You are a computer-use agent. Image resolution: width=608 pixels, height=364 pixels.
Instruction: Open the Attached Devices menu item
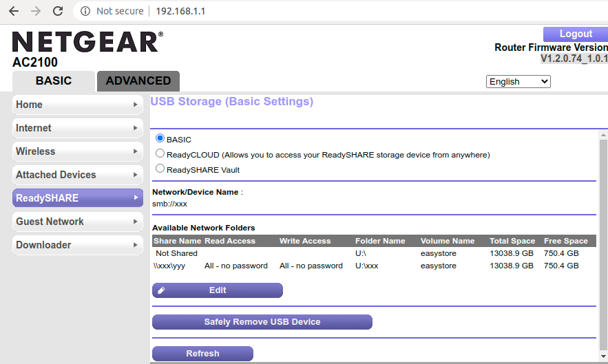[78, 175]
